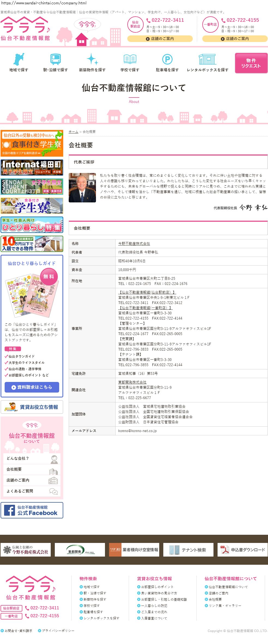
Task: Open 店舗のご案内 under 一番町店
Action: (x=235, y=39)
